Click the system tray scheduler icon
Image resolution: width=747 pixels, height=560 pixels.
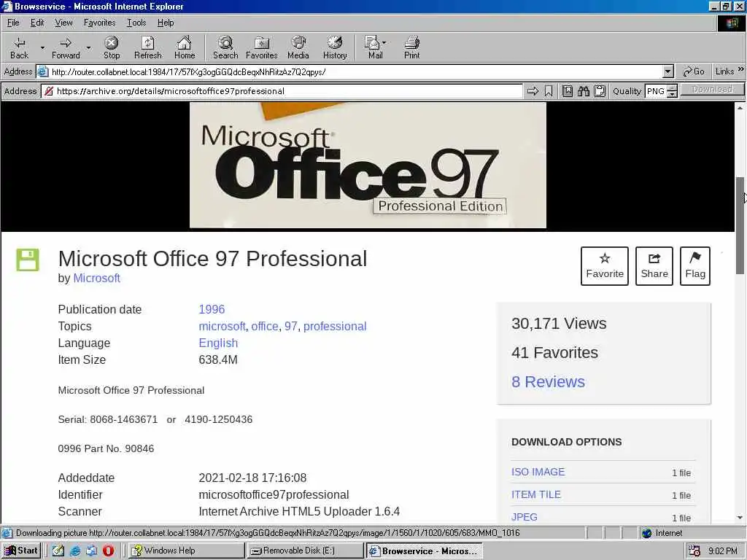694,551
